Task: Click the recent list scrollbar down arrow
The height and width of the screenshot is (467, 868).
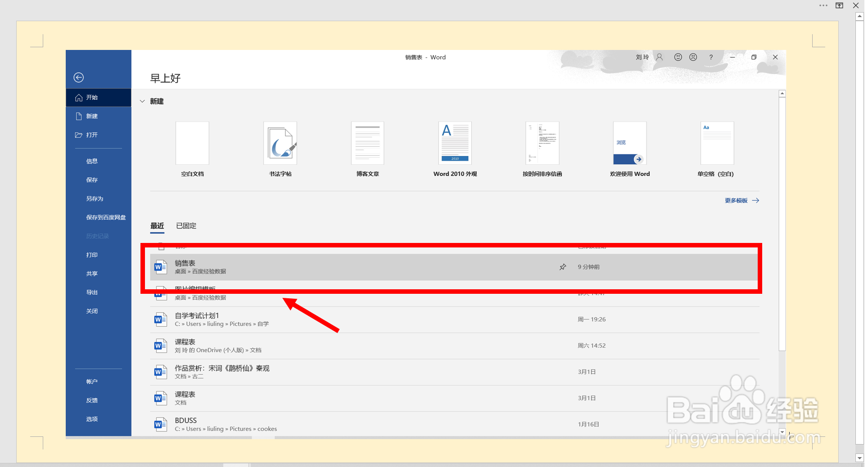Action: [x=782, y=432]
